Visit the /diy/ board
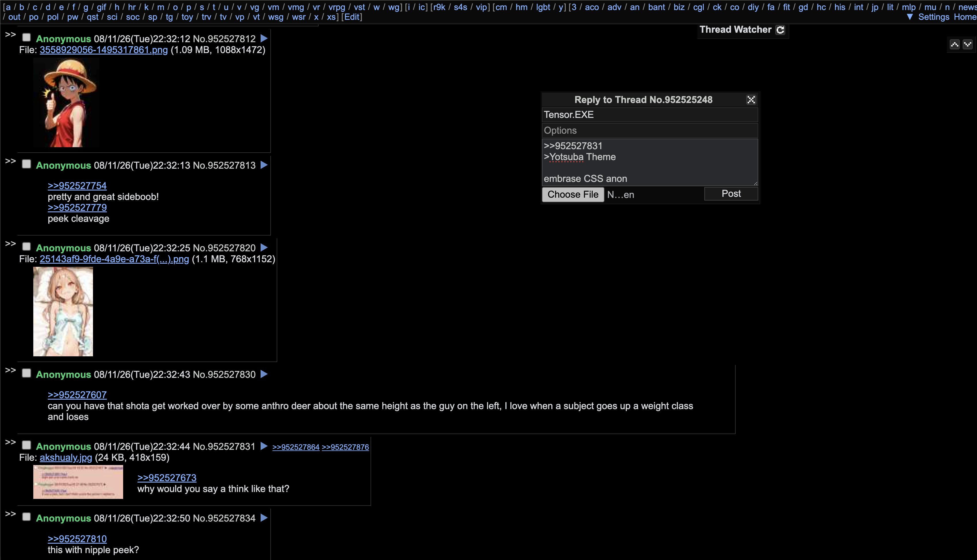 (753, 7)
